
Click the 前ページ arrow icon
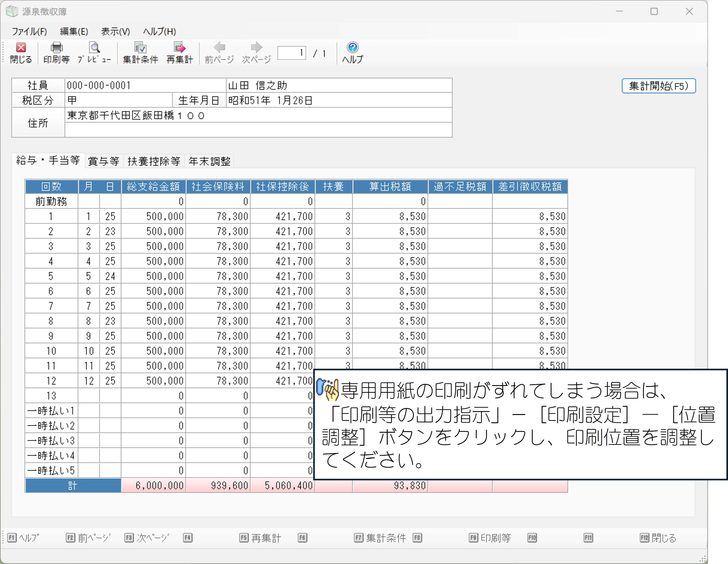[x=219, y=53]
